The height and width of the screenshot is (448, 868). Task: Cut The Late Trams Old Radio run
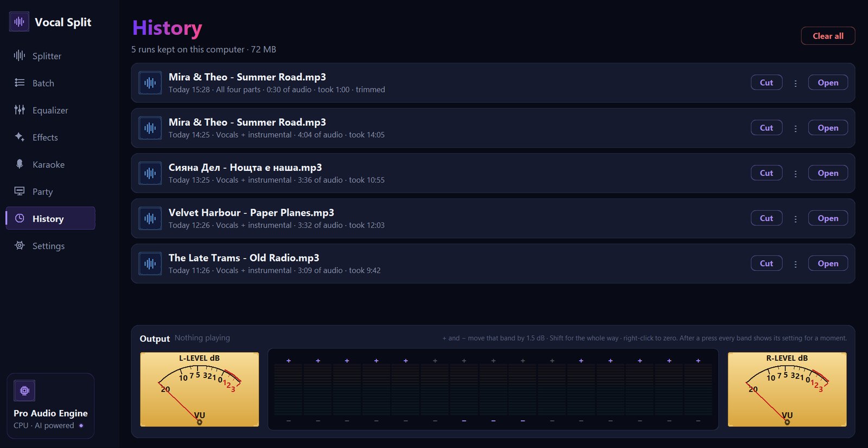pyautogui.click(x=767, y=263)
